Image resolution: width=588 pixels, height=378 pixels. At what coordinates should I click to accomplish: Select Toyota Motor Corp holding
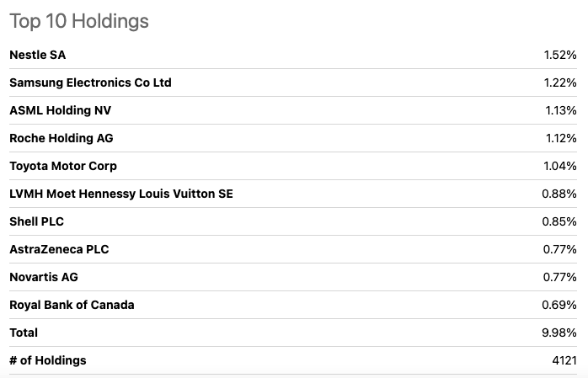coord(63,166)
